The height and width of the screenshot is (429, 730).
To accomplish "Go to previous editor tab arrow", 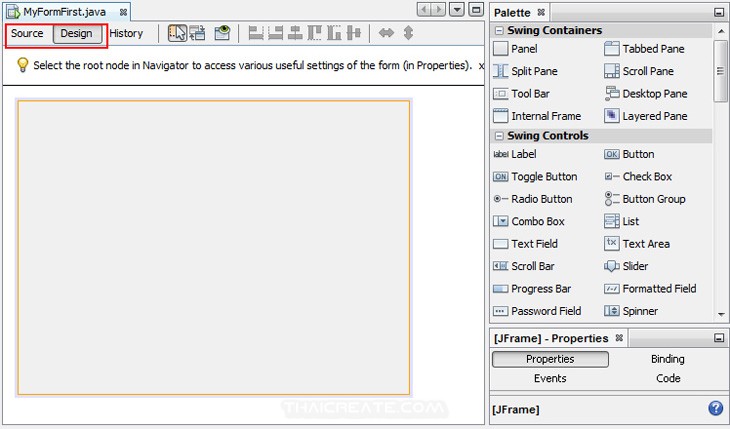I will (x=424, y=9).
